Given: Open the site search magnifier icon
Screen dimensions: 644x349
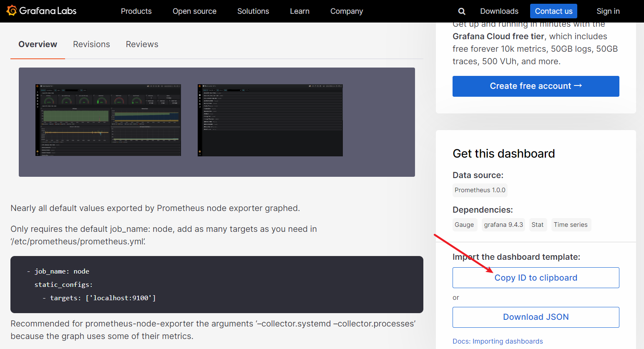Looking at the screenshot, I should point(462,11).
